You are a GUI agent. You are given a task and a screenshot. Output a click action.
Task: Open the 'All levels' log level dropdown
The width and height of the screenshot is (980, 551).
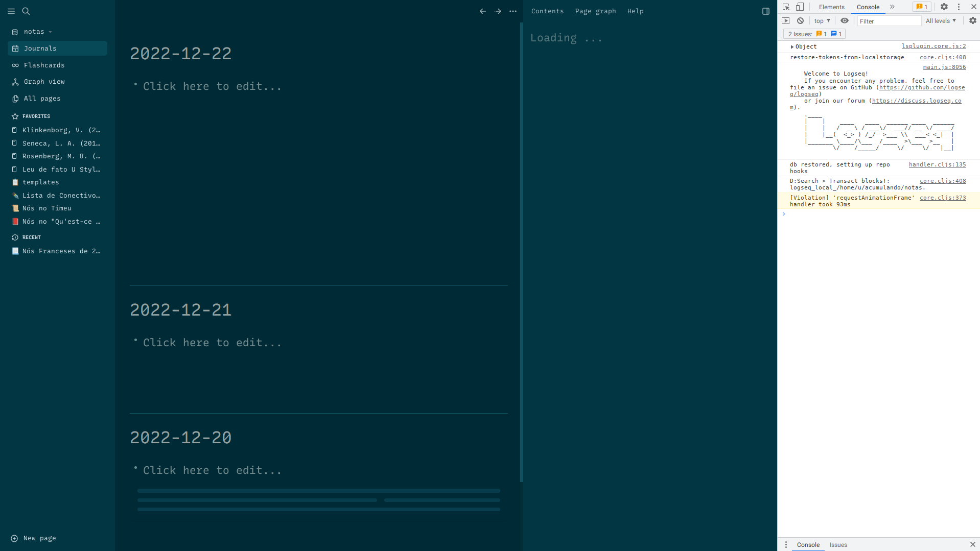tap(940, 20)
